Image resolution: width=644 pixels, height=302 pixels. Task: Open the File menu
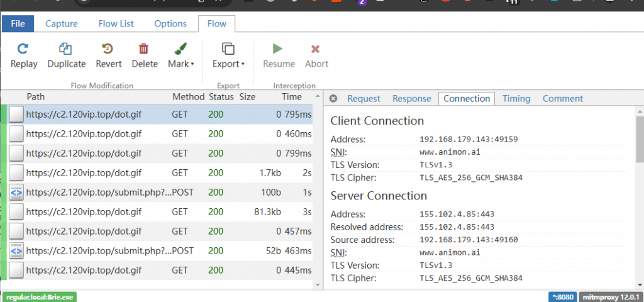(18, 24)
